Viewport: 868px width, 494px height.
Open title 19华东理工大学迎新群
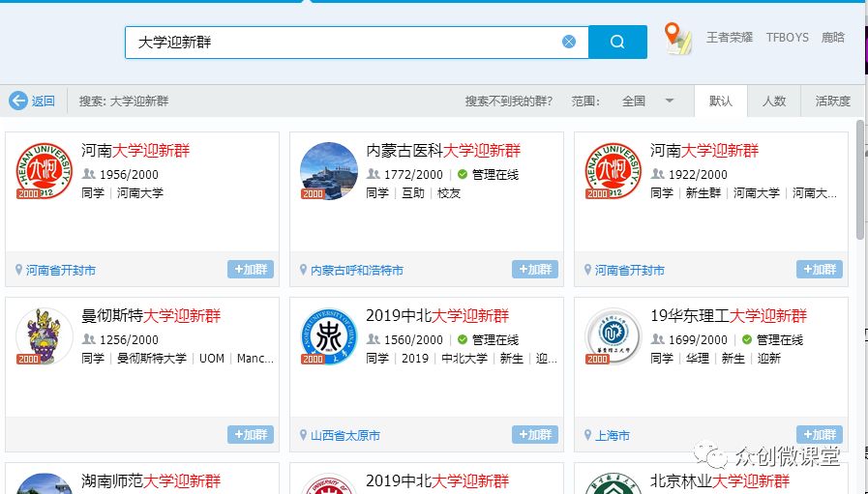(729, 316)
